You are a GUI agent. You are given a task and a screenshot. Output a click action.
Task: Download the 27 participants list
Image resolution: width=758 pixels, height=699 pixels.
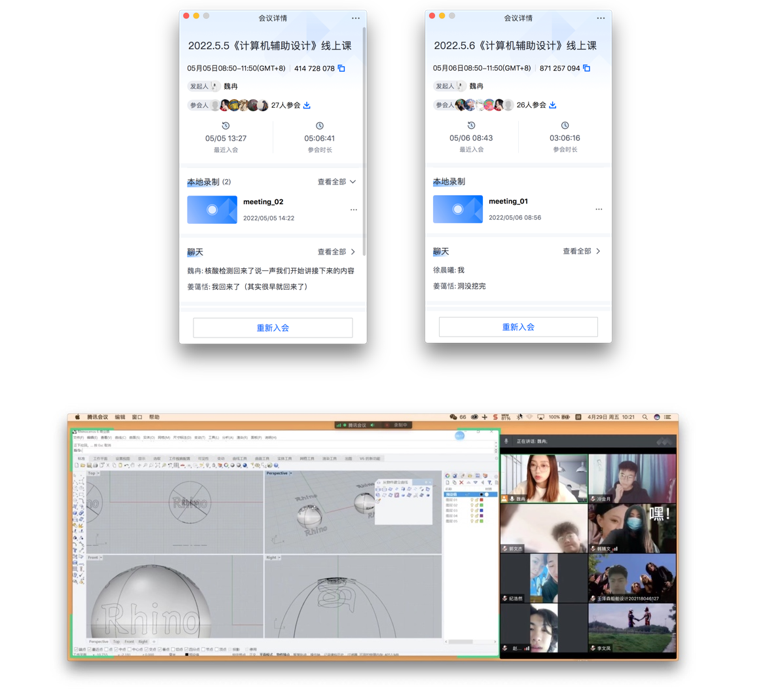pos(307,105)
